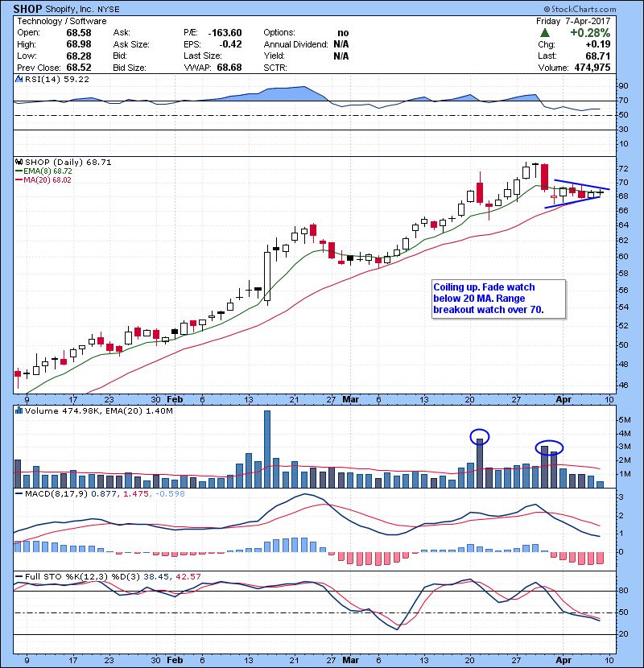Click the Mar label on price chart axis
The width and height of the screenshot is (644, 668).
pos(351,400)
